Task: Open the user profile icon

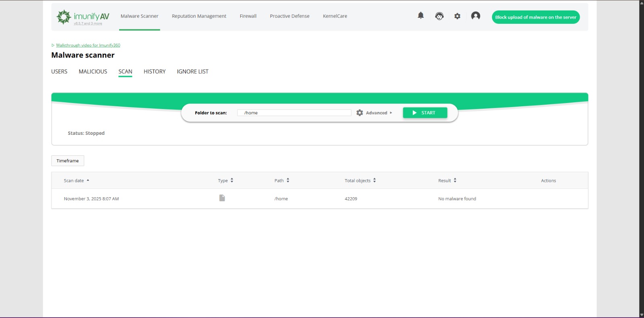Action: click(x=475, y=16)
